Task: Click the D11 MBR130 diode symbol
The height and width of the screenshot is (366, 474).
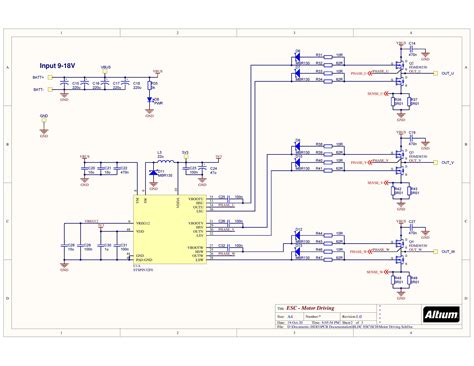Action: [153, 173]
